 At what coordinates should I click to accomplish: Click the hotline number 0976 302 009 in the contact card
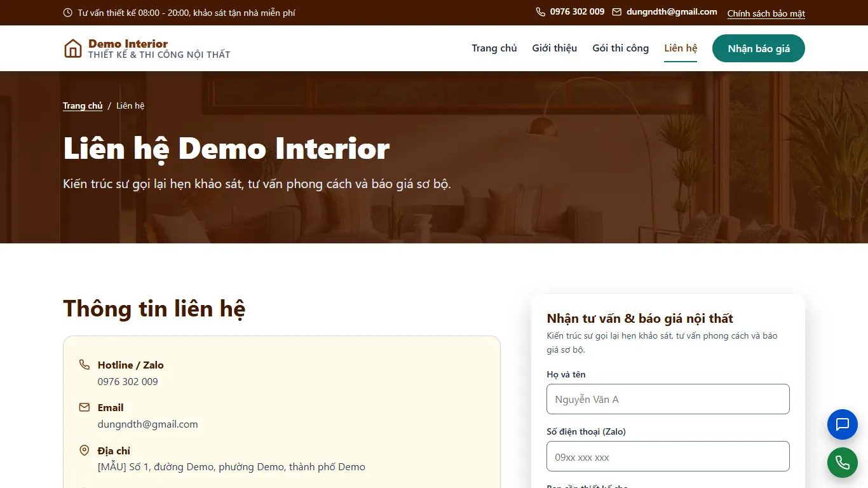(x=128, y=382)
